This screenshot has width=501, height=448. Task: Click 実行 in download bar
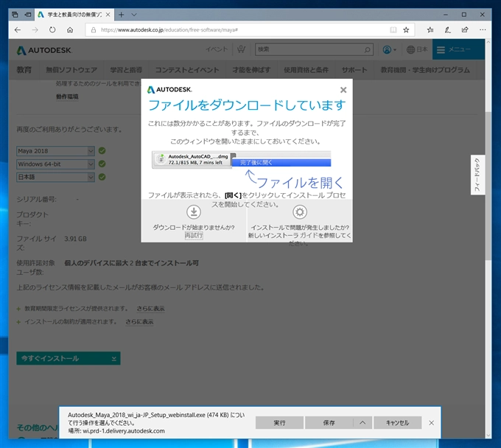pyautogui.click(x=279, y=423)
